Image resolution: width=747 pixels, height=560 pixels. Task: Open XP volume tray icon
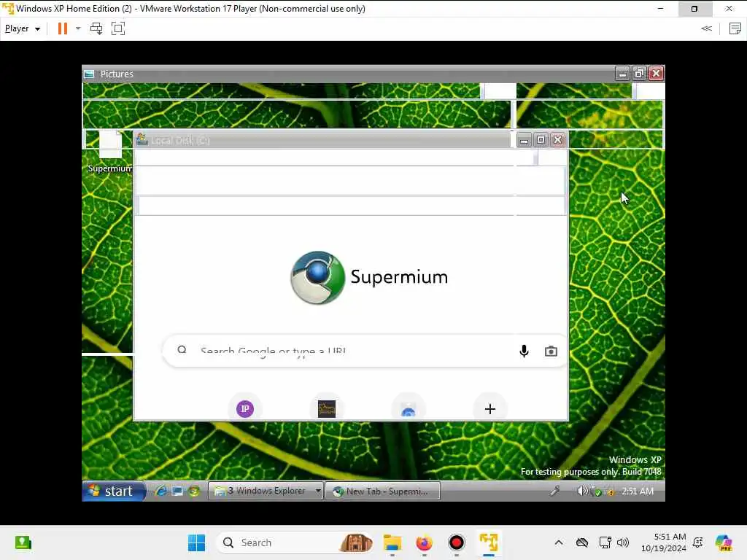pyautogui.click(x=582, y=491)
